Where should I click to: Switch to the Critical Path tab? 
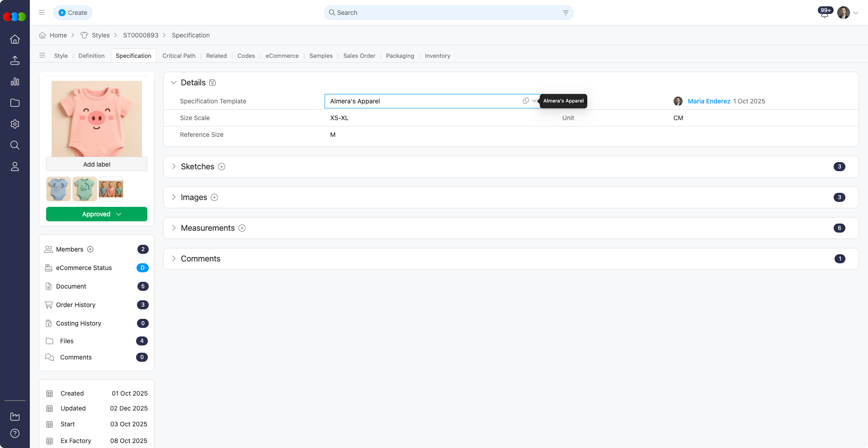coord(179,56)
